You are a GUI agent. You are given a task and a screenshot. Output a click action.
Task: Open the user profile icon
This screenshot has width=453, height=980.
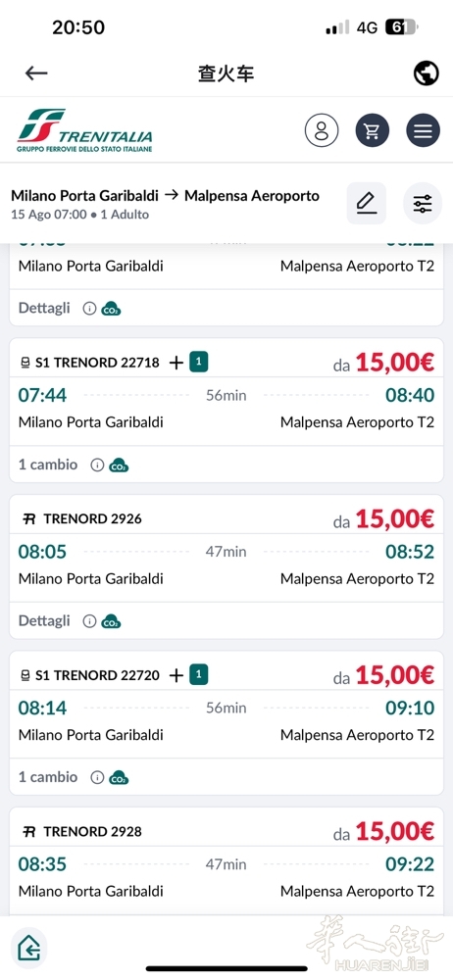click(x=322, y=130)
